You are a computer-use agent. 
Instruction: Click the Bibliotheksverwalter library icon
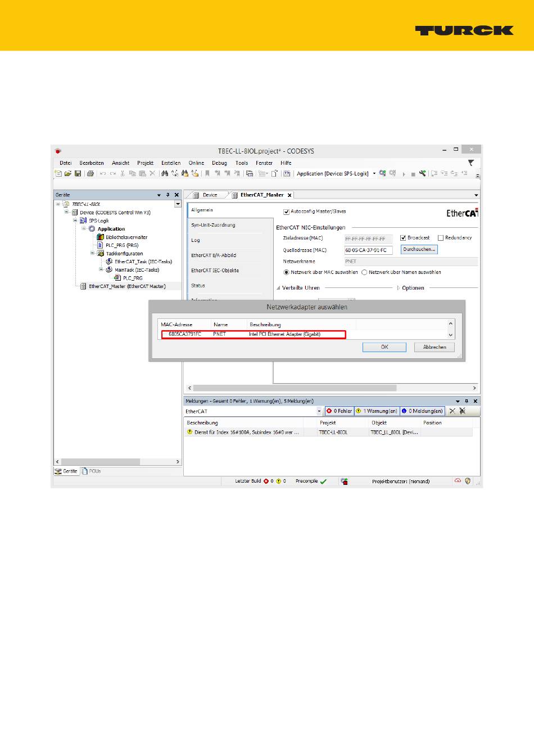(101, 237)
